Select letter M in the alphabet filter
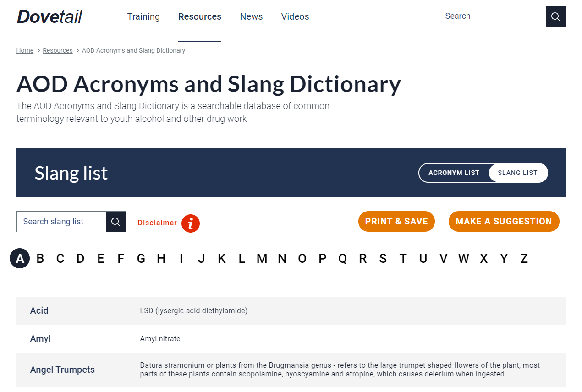 pos(262,258)
